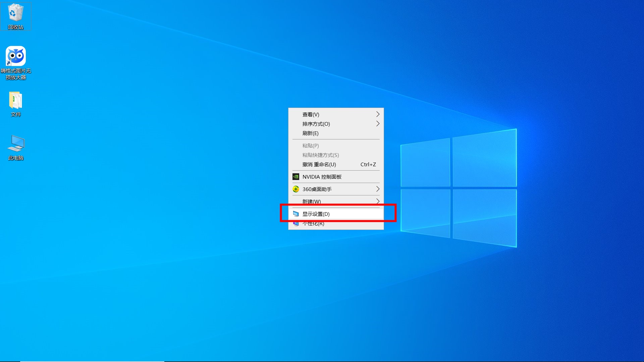The height and width of the screenshot is (362, 644).
Task: Click the 查看(V) menu label
Action: tap(311, 114)
